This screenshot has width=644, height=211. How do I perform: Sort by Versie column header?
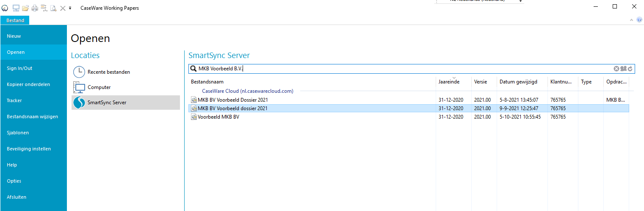tap(484, 82)
